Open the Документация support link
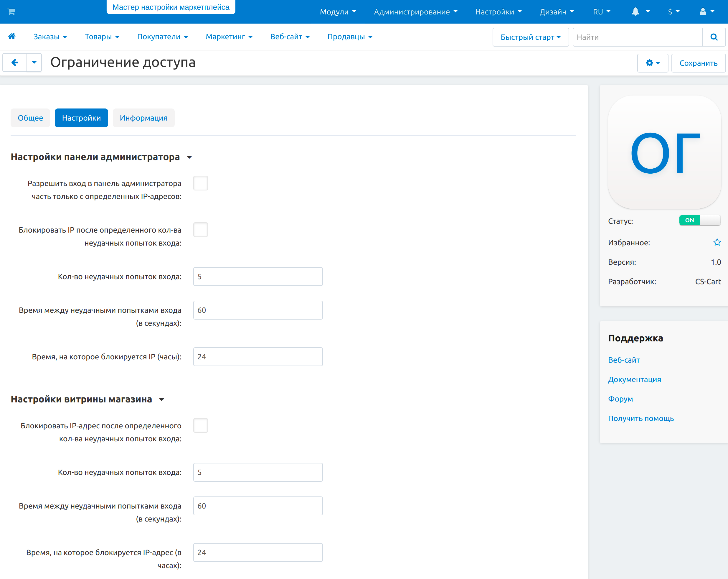 [x=635, y=379]
